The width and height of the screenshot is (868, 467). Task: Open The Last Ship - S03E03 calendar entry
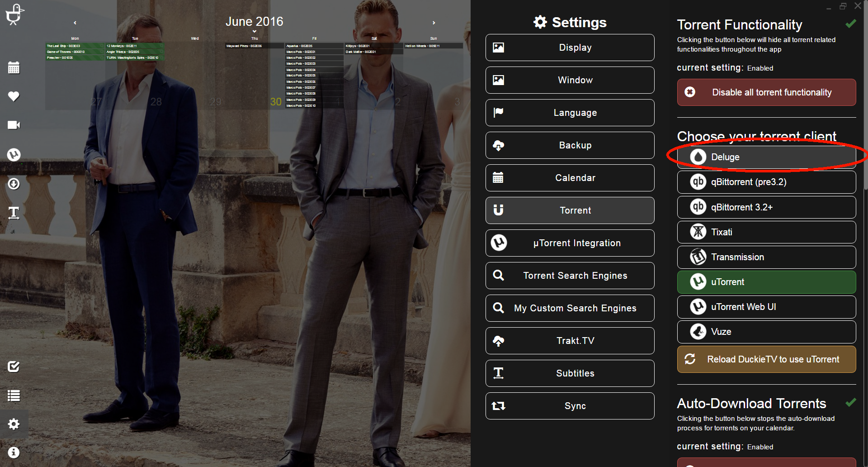point(75,46)
